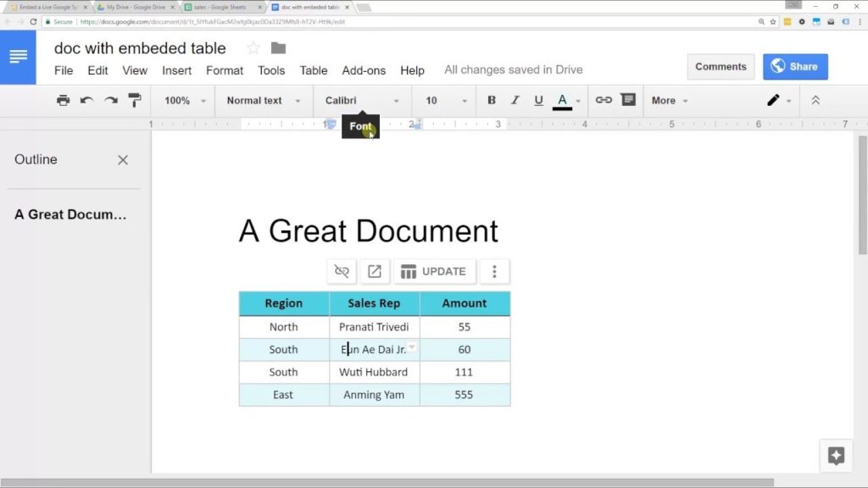This screenshot has width=868, height=488.
Task: Click the Undo icon
Action: 86,100
